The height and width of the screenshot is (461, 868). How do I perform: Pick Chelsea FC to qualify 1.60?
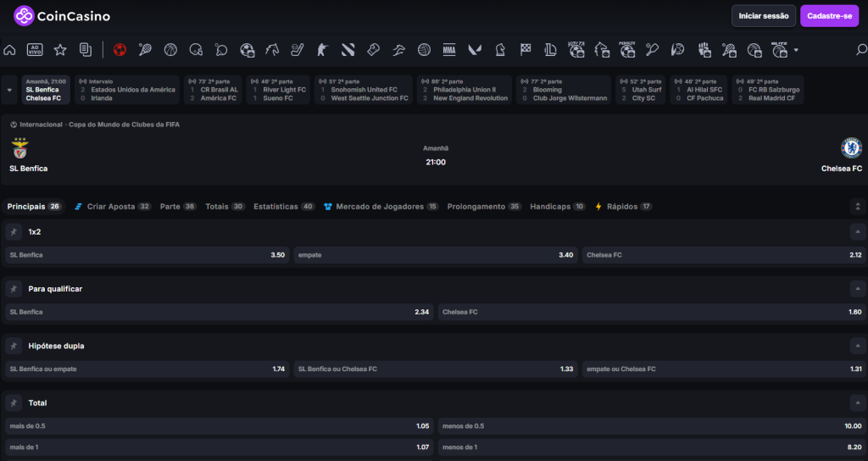[652, 312]
